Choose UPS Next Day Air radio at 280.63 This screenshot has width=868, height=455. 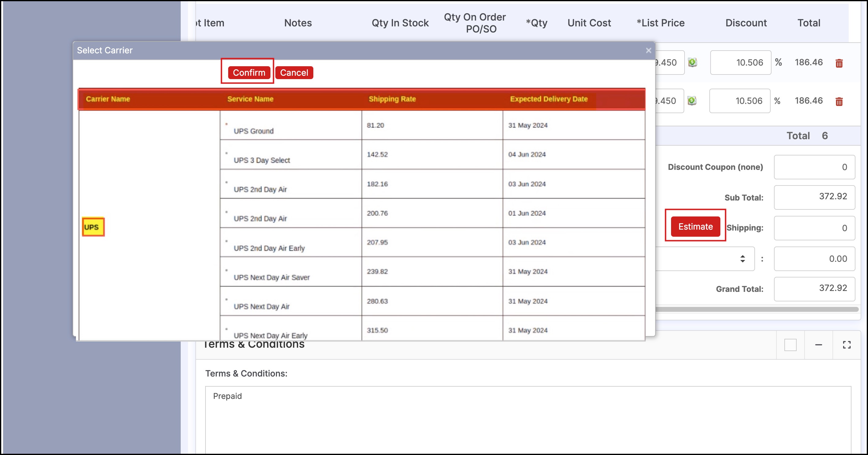click(x=226, y=300)
